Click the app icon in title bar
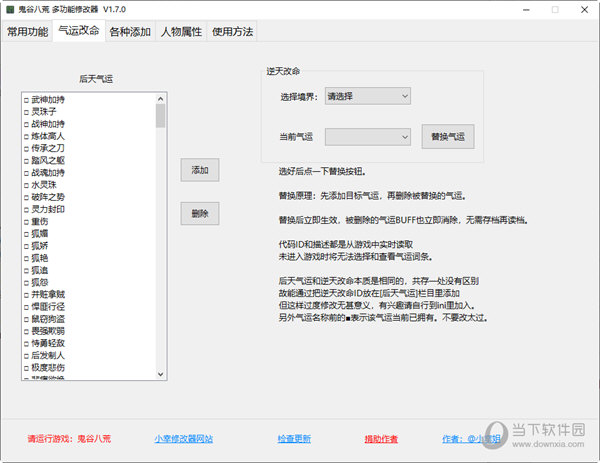 [10, 10]
